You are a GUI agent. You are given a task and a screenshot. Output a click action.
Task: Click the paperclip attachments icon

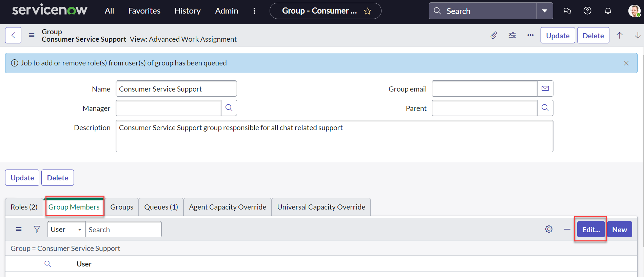pos(494,35)
